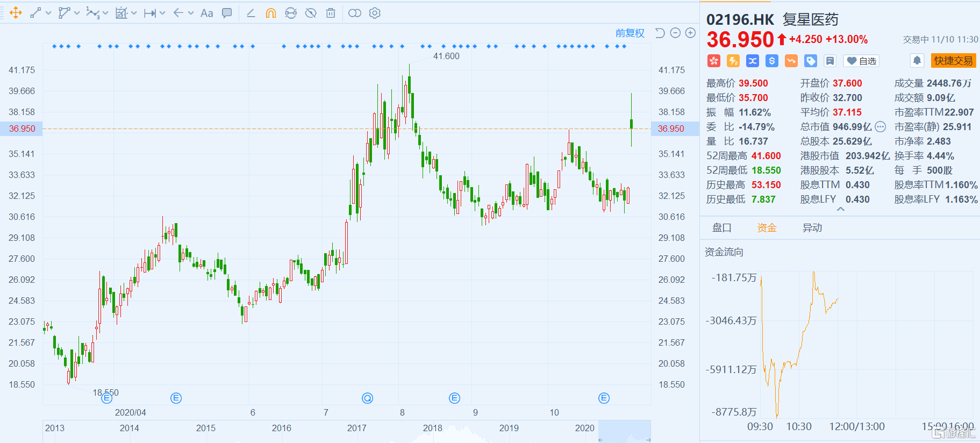Select the numbered wave line tool
Screen dimensions: 980x443
click(92, 13)
